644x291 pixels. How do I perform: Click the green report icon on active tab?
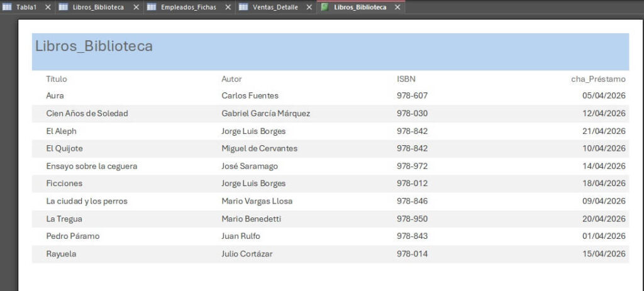pyautogui.click(x=325, y=7)
